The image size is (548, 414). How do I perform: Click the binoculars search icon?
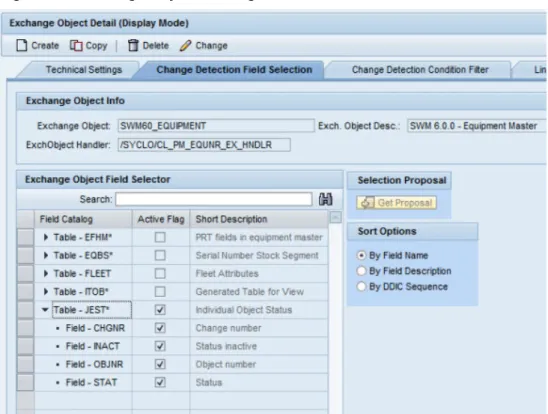pos(325,199)
